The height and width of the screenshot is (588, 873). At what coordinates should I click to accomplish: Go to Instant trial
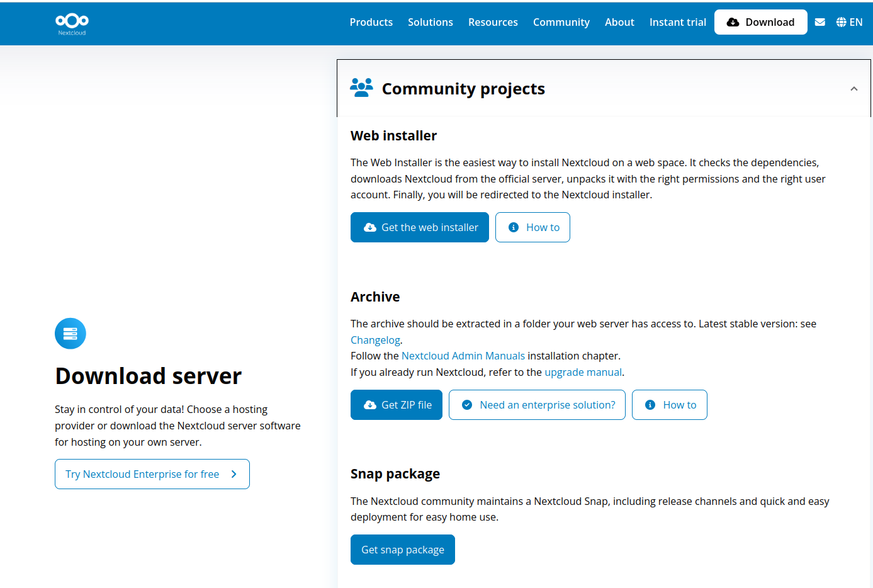click(x=678, y=22)
